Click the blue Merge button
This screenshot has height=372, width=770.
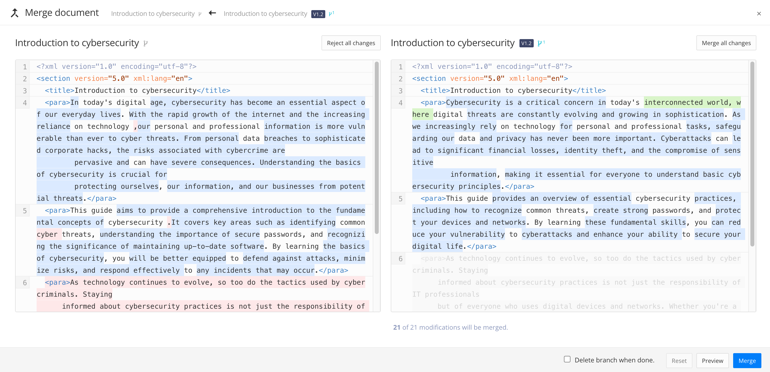pyautogui.click(x=747, y=361)
